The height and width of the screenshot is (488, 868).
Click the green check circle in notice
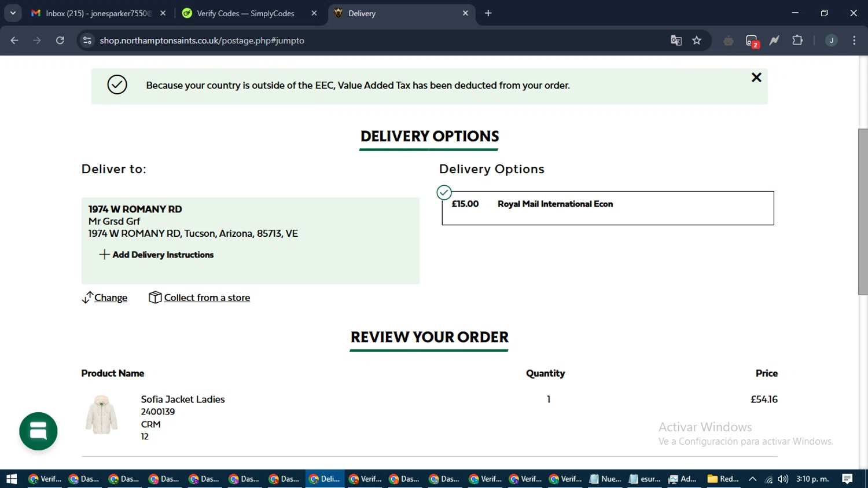(x=117, y=85)
